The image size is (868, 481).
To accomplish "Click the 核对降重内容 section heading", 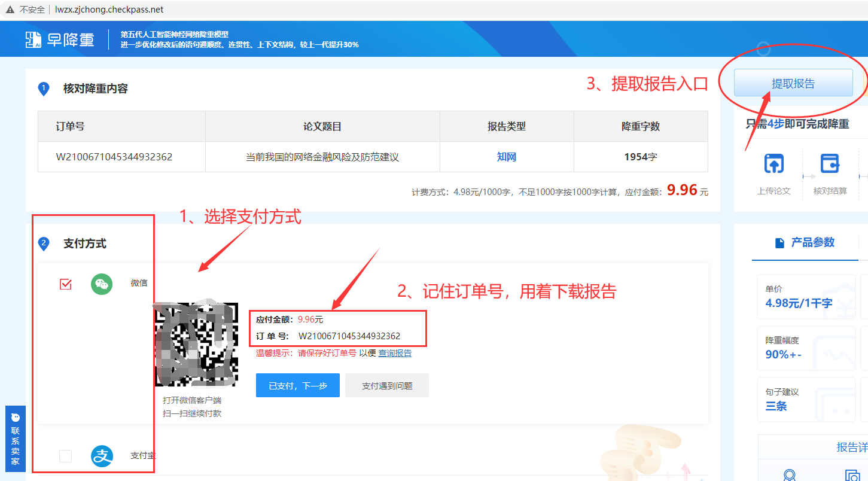I will [x=96, y=89].
